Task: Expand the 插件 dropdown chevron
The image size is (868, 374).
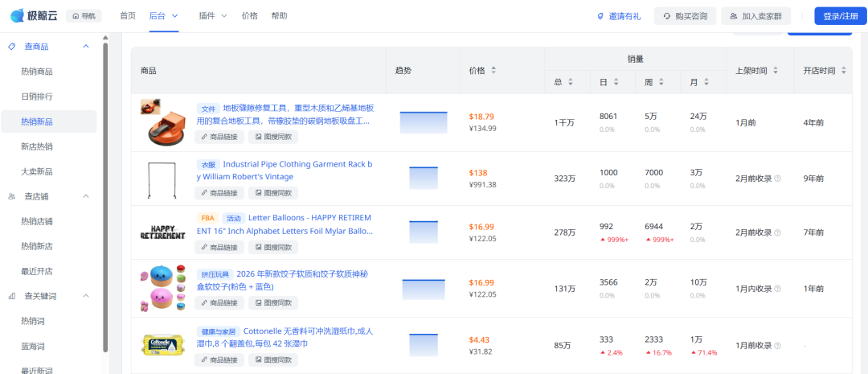Action: pyautogui.click(x=224, y=16)
